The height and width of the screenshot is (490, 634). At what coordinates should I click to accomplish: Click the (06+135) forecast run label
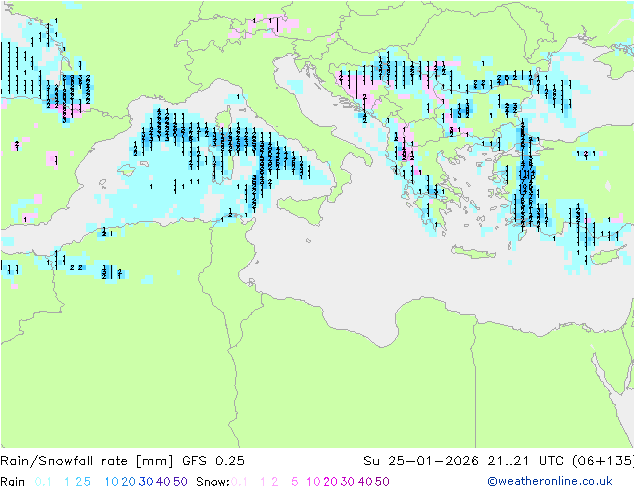[602, 461]
